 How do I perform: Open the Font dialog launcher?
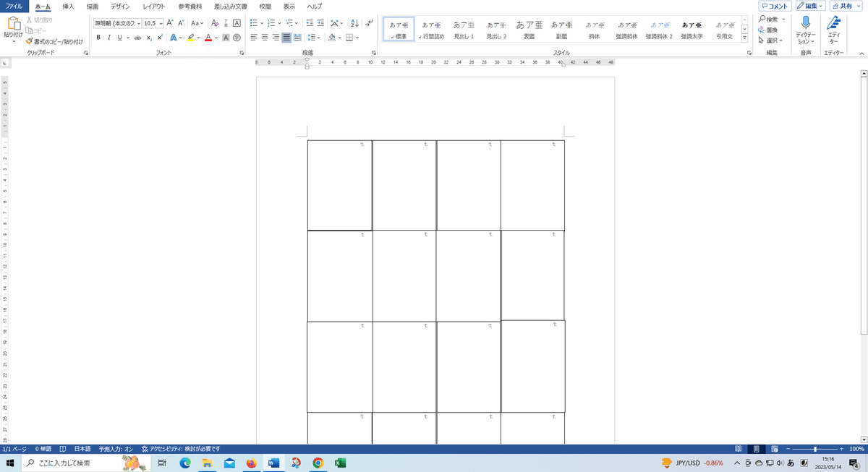point(241,53)
